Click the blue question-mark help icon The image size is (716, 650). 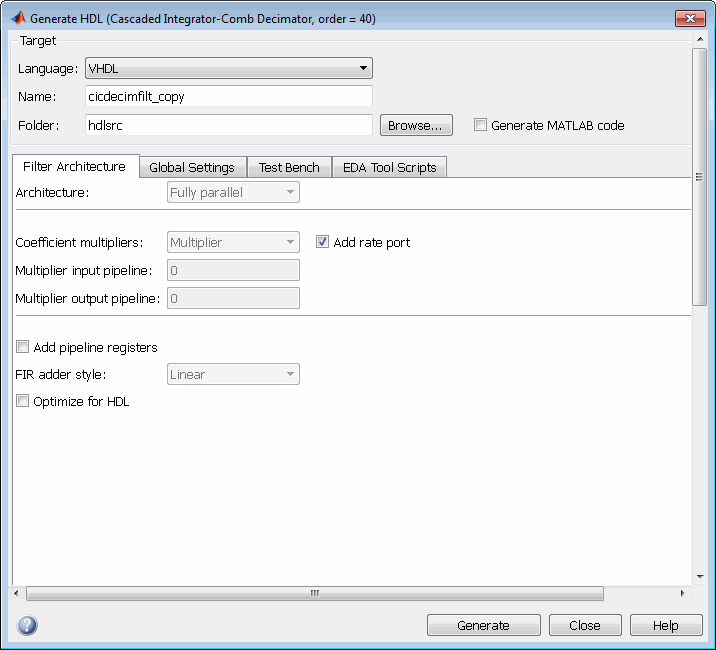[x=27, y=625]
